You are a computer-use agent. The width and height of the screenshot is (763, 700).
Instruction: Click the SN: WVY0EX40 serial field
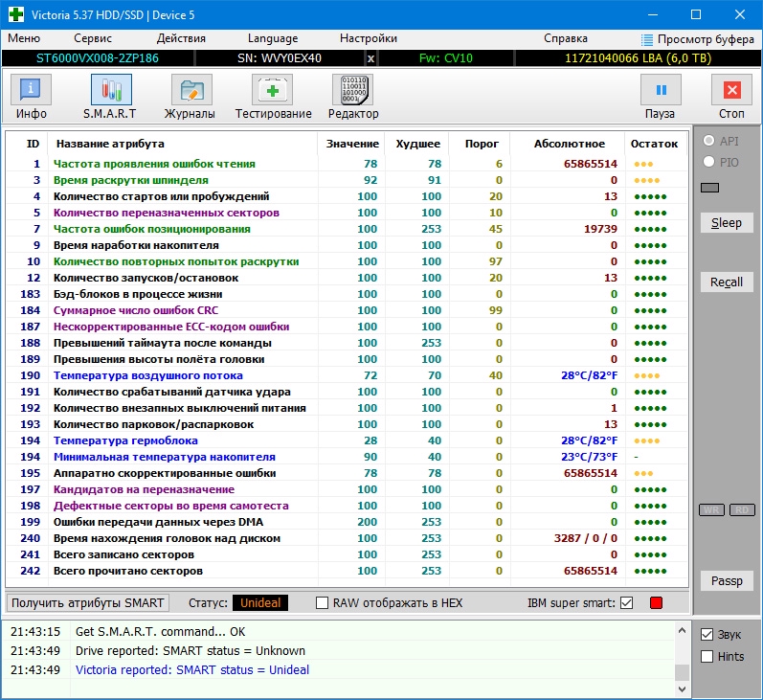point(280,58)
